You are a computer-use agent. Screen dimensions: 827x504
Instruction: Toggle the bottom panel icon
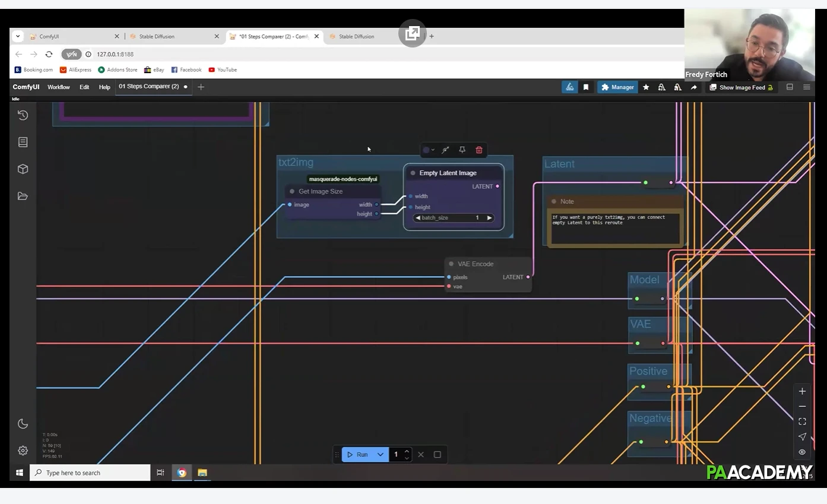(x=790, y=87)
